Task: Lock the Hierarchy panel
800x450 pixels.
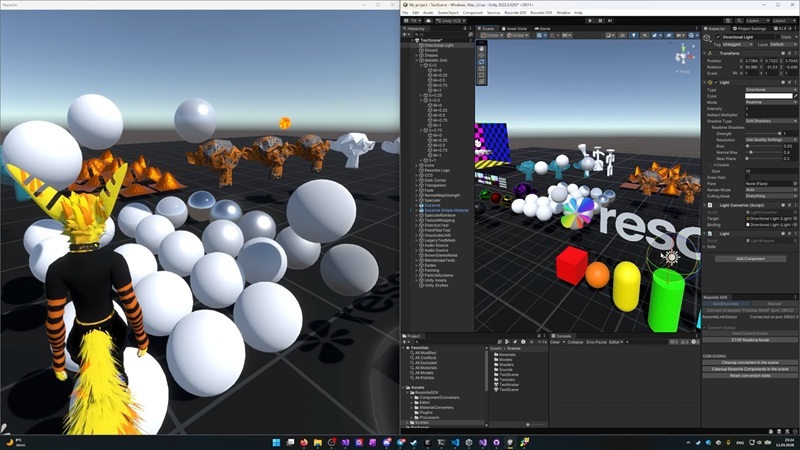Action: (465, 29)
